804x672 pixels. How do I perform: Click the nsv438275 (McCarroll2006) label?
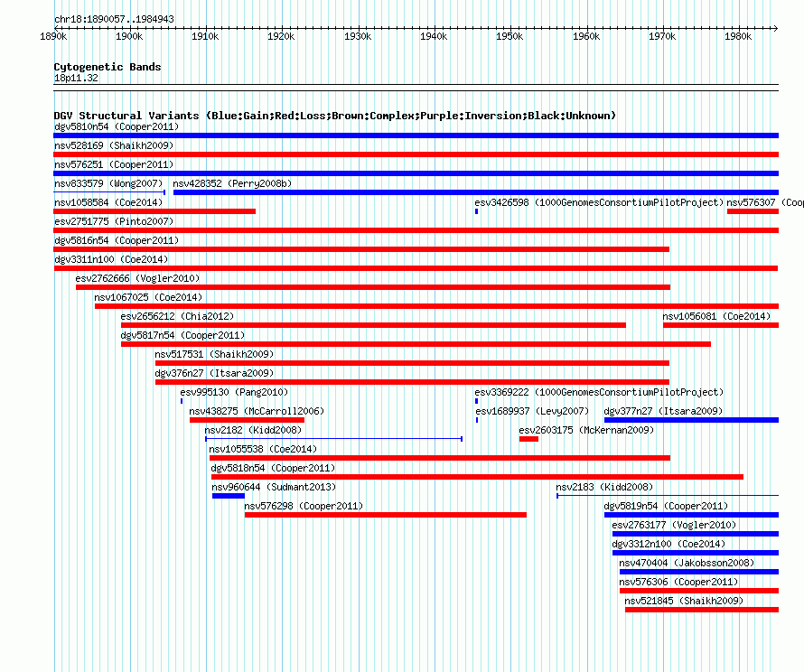tap(257, 411)
